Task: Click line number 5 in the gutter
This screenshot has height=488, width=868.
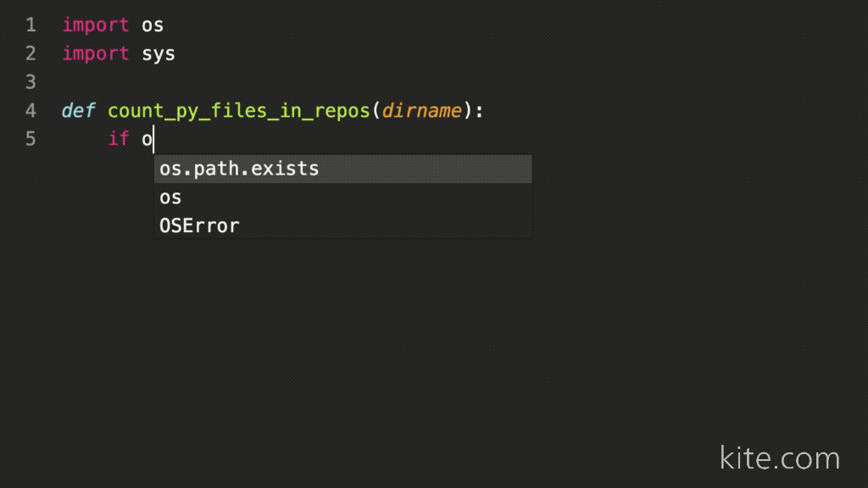Action: [x=31, y=138]
